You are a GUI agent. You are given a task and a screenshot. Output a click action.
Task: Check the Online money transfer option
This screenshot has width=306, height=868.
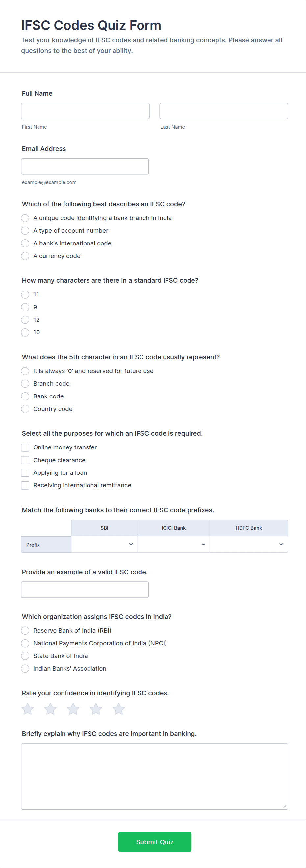(x=25, y=447)
